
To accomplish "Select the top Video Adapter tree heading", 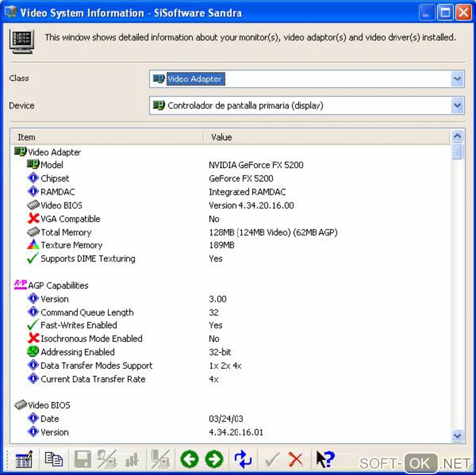I will (x=54, y=152).
